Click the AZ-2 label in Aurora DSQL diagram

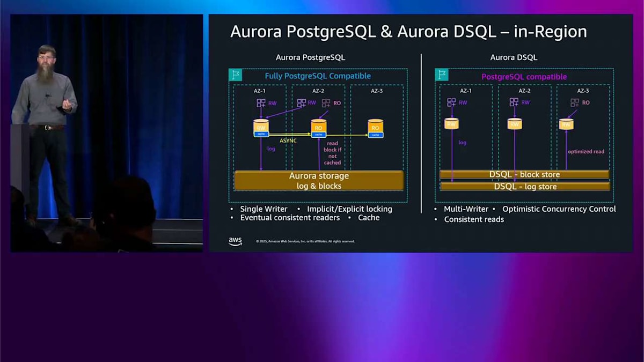[524, 91]
